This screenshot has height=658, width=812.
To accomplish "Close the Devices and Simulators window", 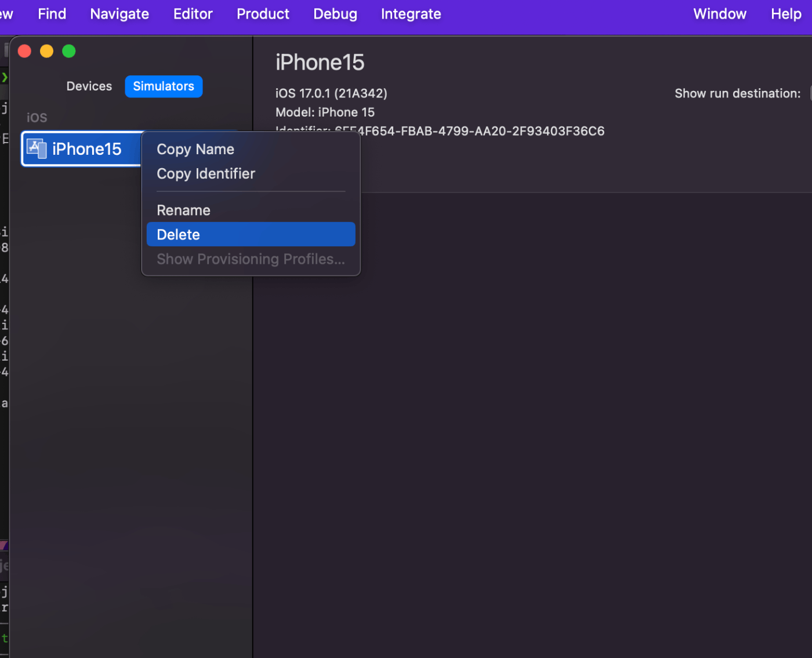I will point(24,51).
